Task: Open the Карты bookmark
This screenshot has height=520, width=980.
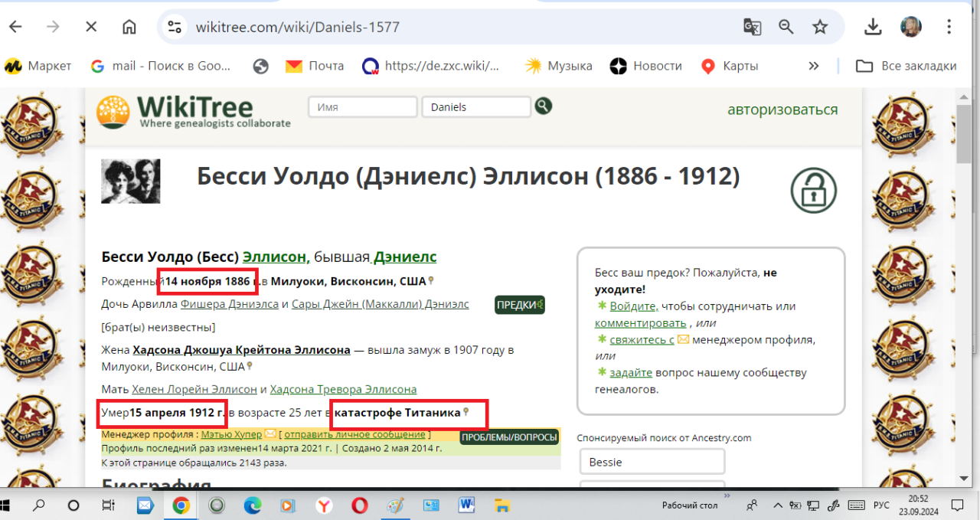Action: [x=730, y=66]
